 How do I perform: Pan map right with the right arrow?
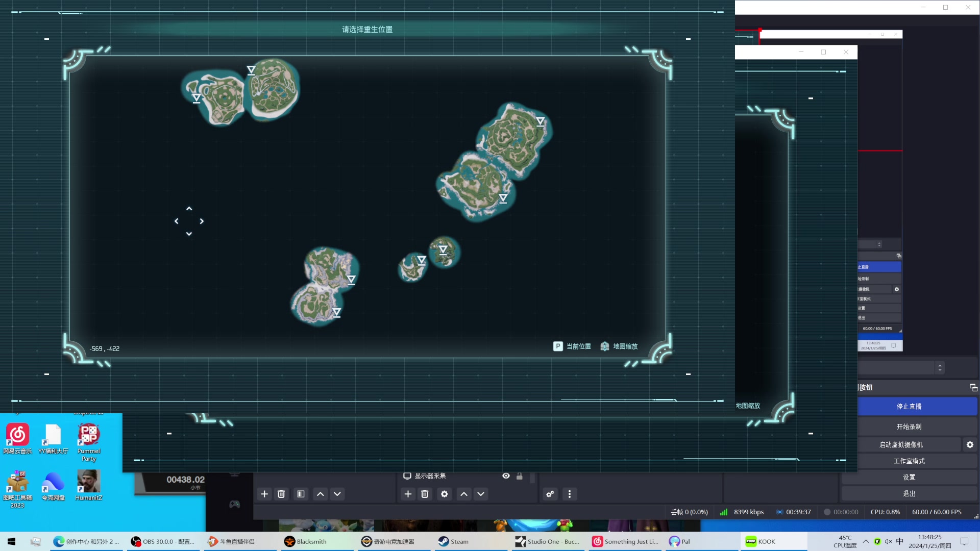[x=202, y=221]
